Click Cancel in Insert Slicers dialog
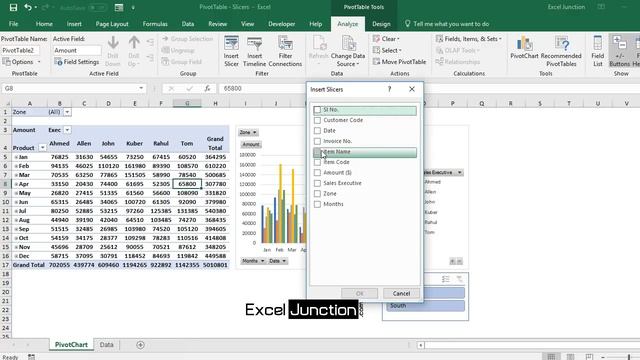The height and width of the screenshot is (360, 640). tap(401, 293)
